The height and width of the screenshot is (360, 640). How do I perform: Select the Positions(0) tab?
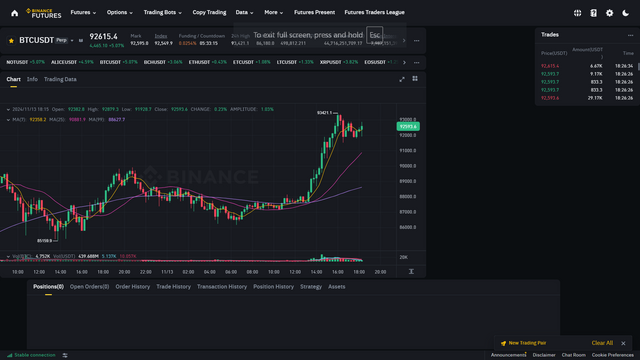coord(48,287)
